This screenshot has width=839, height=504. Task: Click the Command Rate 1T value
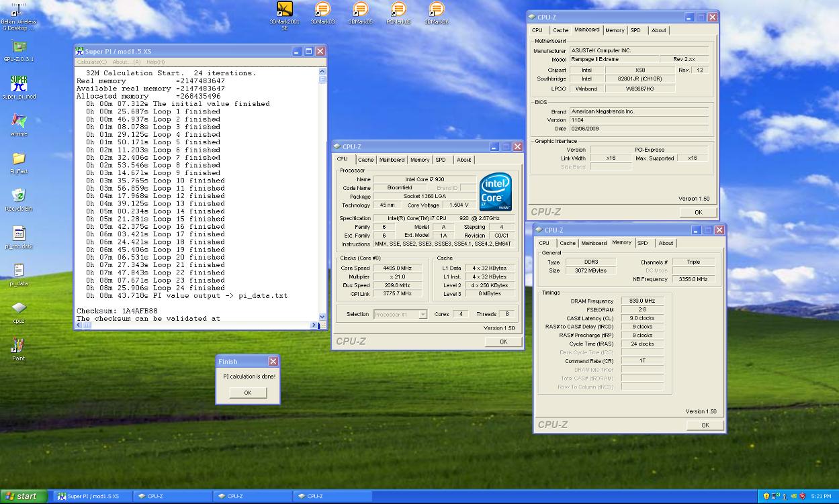pos(643,361)
